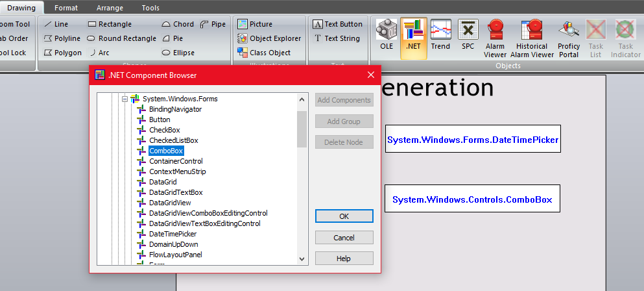
Task: Close the .NET Component Browser dialog
Action: coord(371,75)
